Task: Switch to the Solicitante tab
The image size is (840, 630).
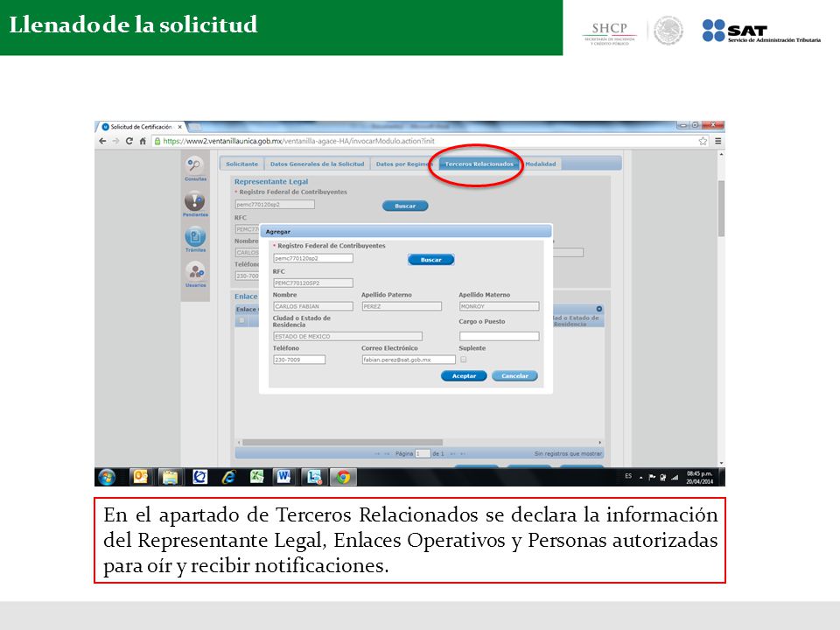Action: click(241, 164)
